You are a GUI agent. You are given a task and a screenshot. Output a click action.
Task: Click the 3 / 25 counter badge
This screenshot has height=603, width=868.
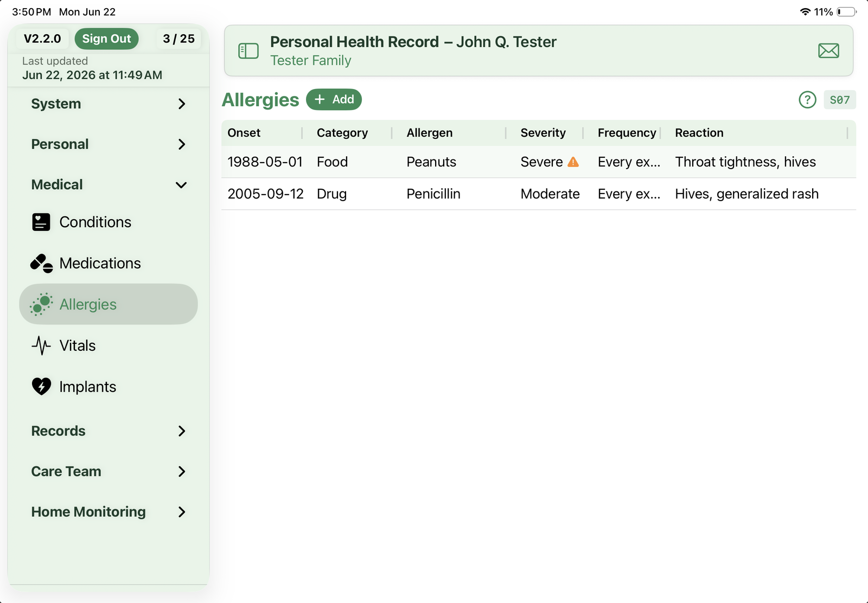point(178,39)
